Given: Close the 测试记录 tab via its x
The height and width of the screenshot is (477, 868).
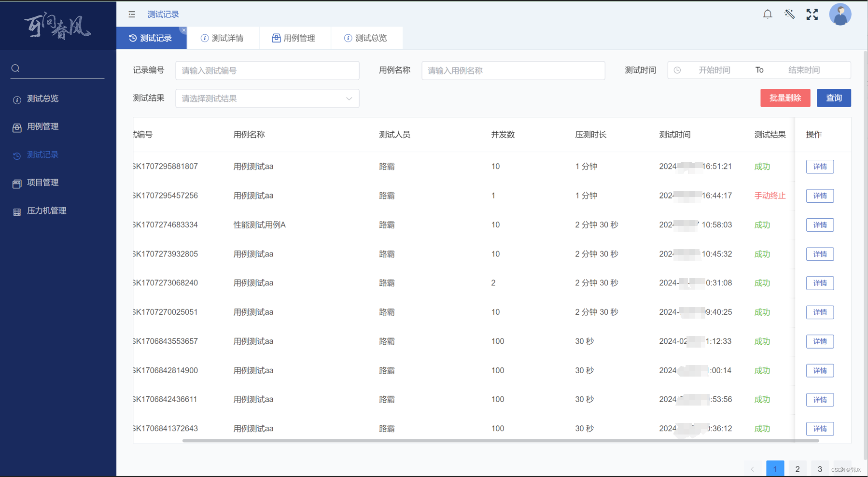Looking at the screenshot, I should 183,30.
